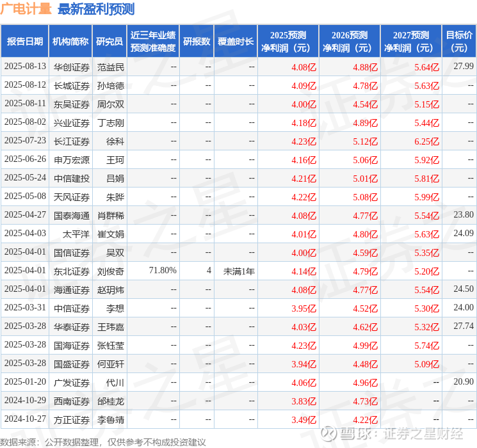Image resolution: width=477 pixels, height=448 pixels.
Task: Click target price 27.74
Action: [464, 326]
